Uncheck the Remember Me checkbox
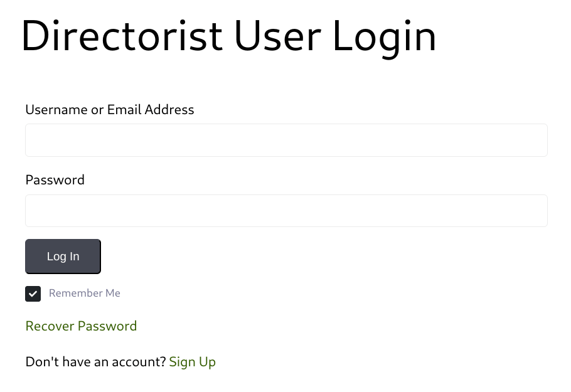 click(x=33, y=294)
